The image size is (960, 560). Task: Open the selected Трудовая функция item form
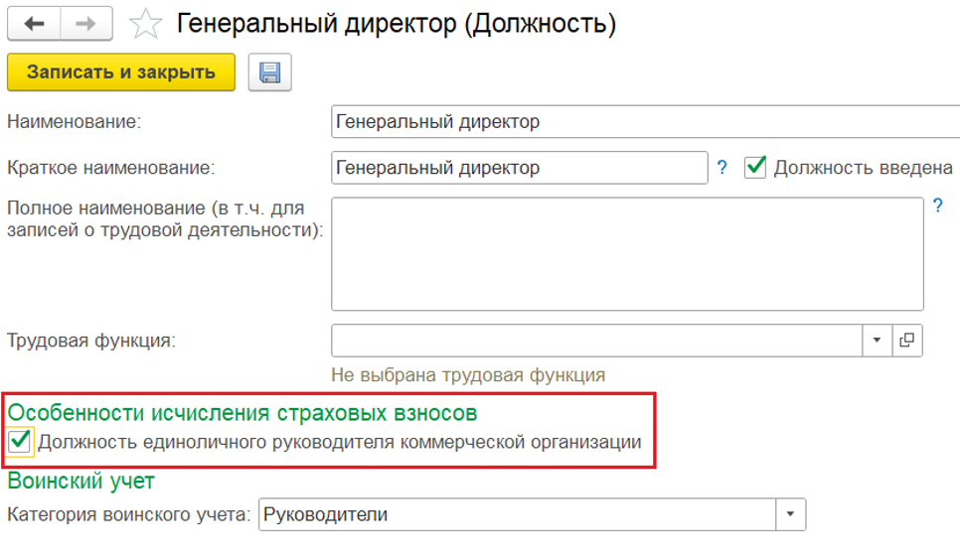[x=906, y=341]
